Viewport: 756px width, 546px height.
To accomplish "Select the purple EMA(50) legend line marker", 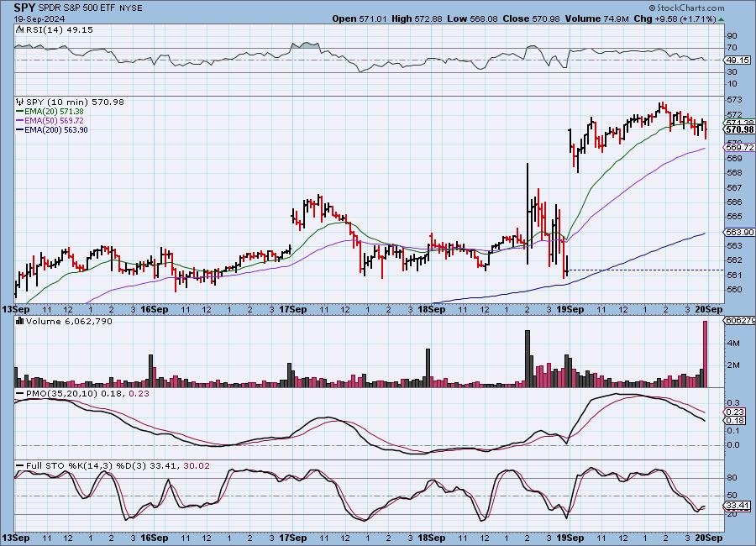I will (x=20, y=121).
